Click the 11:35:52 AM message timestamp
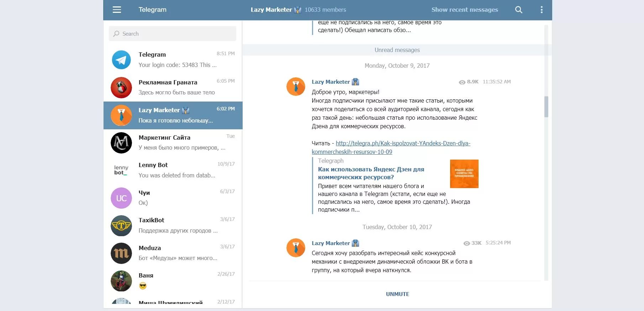Image resolution: width=644 pixels, height=311 pixels. point(497,82)
